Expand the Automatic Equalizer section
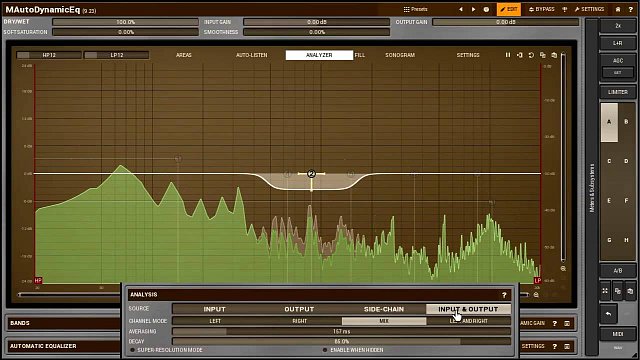 pos(63,346)
